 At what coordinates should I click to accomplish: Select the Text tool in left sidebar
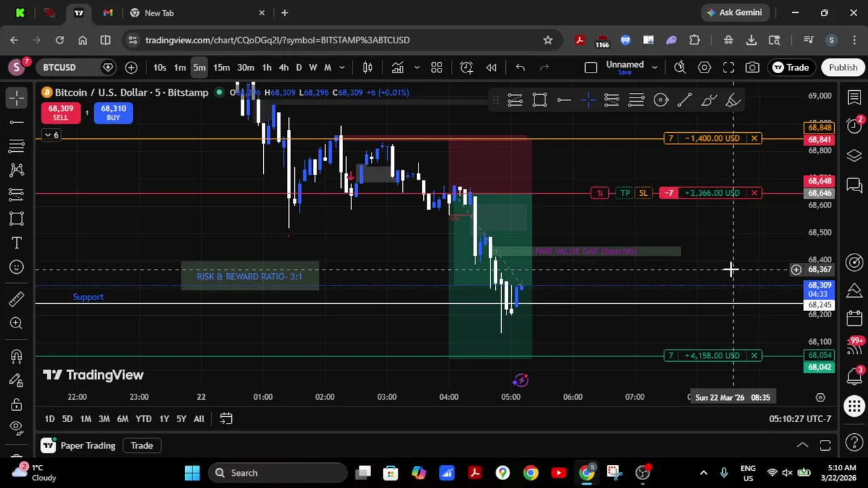coord(17,243)
